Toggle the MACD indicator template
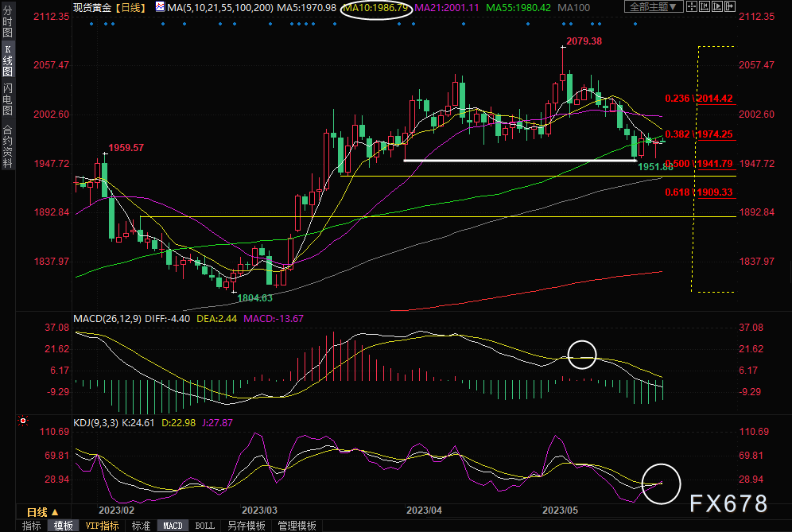792x532 pixels. click(x=173, y=526)
